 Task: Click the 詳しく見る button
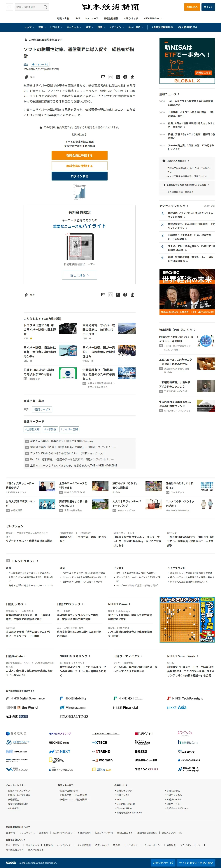(79, 275)
